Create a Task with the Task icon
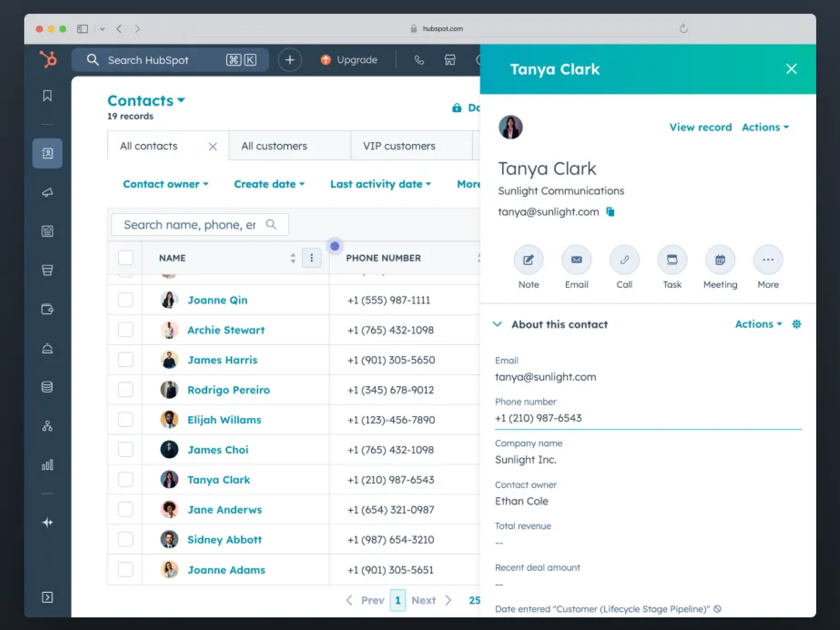Screen dimensions: 840x630 [672, 260]
